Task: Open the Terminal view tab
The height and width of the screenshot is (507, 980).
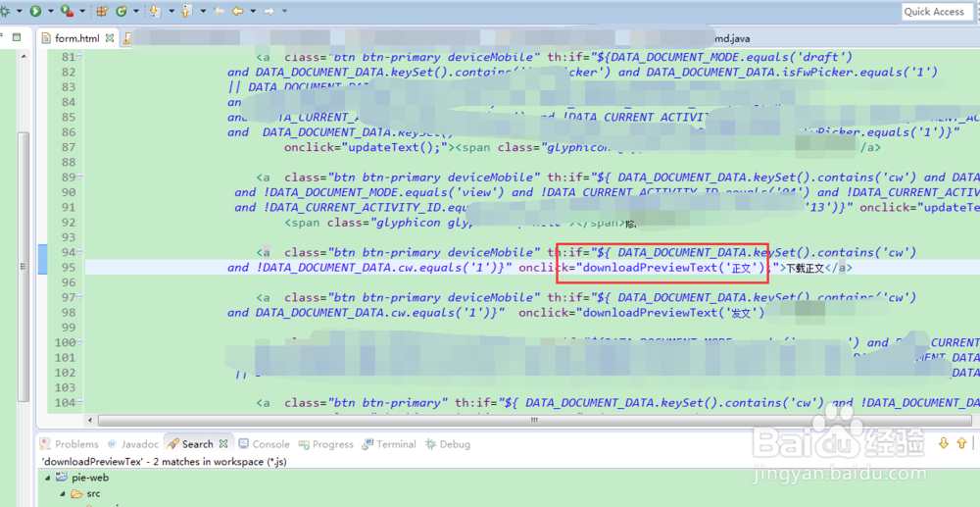Action: tap(389, 444)
